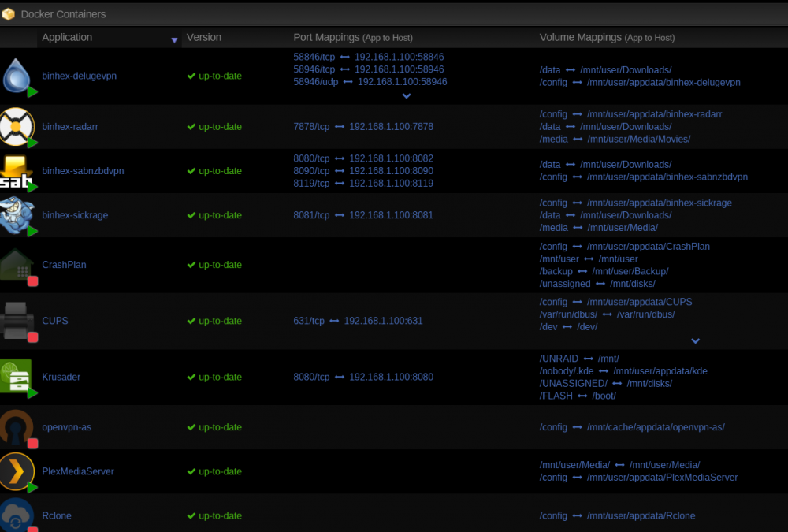This screenshot has width=788, height=532.
Task: Expand more port mappings for binhex-delugevpn
Action: pos(407,95)
